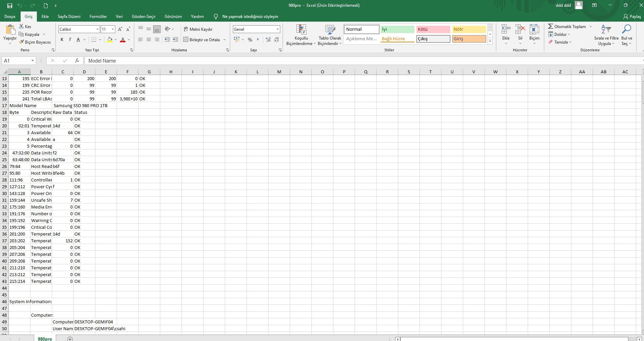The width and height of the screenshot is (644, 341).
Task: Click the formula bar containing Model Name
Action: pyautogui.click(x=363, y=61)
